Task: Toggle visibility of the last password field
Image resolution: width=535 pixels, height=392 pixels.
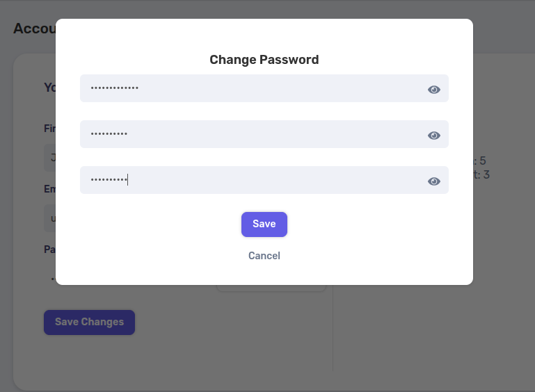Action: point(433,181)
